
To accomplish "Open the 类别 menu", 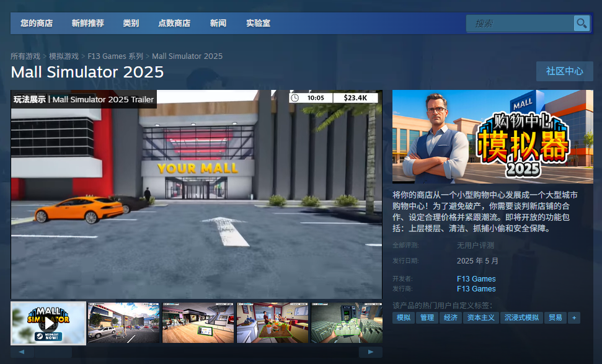I will click(x=131, y=23).
